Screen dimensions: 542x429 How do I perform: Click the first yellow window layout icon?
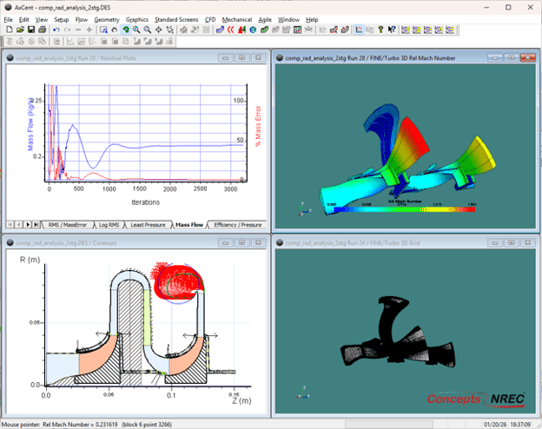pos(405,30)
